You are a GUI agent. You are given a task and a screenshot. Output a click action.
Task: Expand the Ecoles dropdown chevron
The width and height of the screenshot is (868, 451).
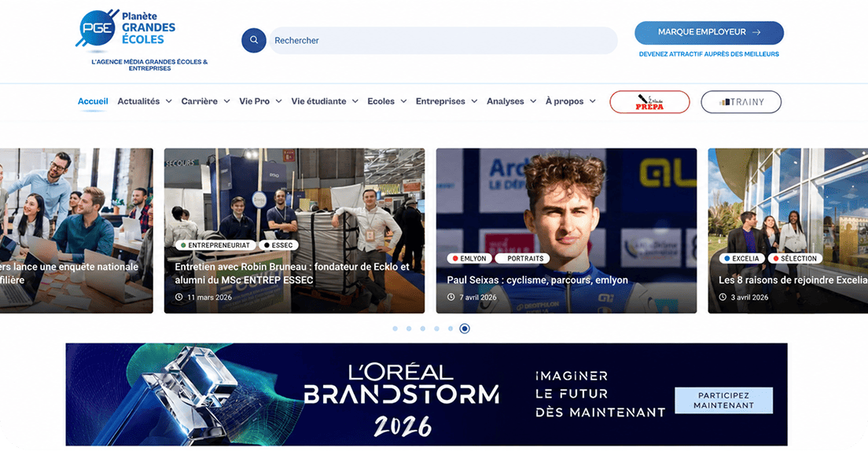403,101
